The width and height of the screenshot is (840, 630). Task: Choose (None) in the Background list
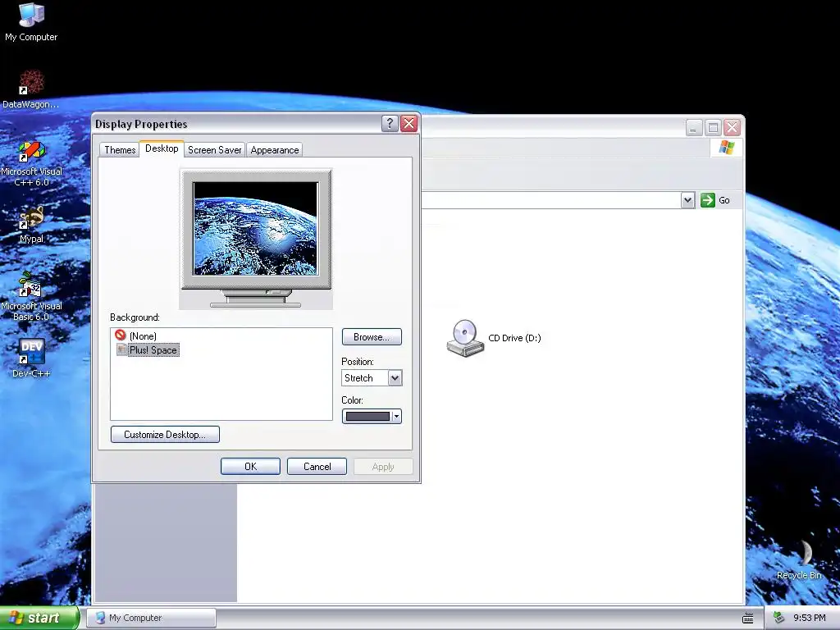pyautogui.click(x=136, y=336)
